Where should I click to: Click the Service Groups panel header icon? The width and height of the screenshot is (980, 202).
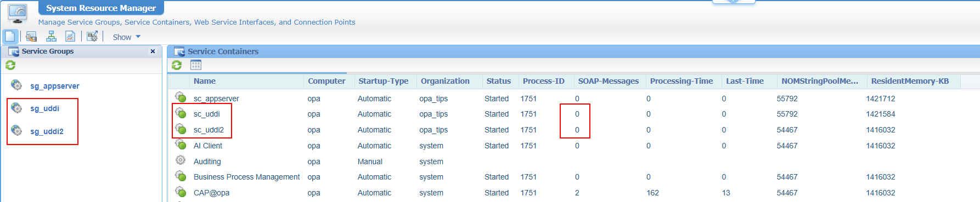point(14,51)
